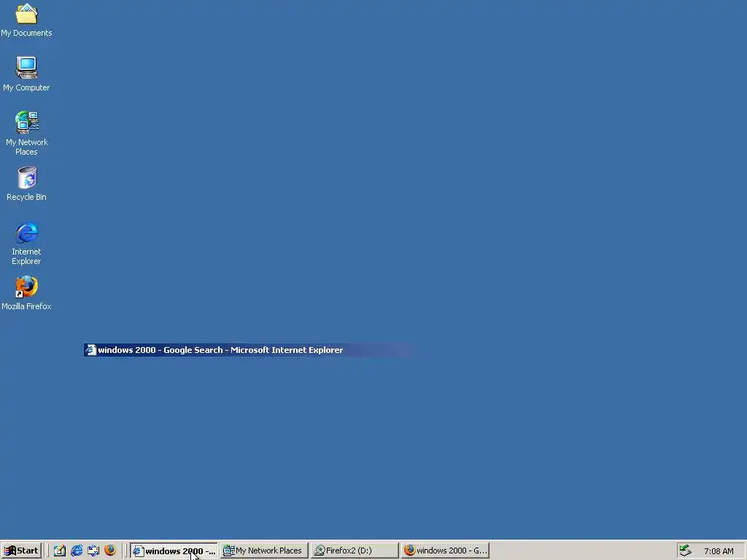
Task: Open the My Documents desktop icon
Action: [x=27, y=20]
